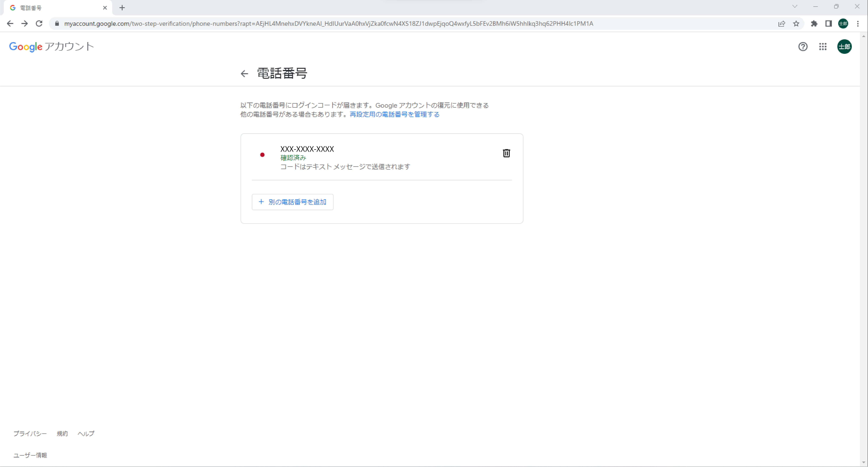Open 再設定用の電話番号を管理する link

click(394, 115)
